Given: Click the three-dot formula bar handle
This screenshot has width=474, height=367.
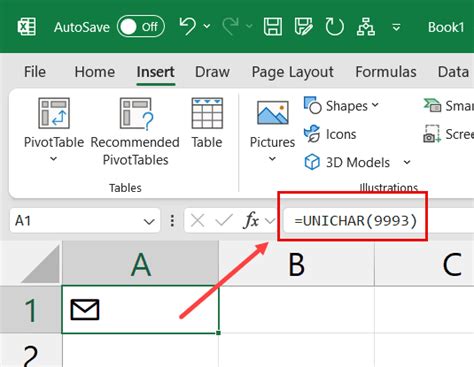Looking at the screenshot, I should (x=172, y=221).
